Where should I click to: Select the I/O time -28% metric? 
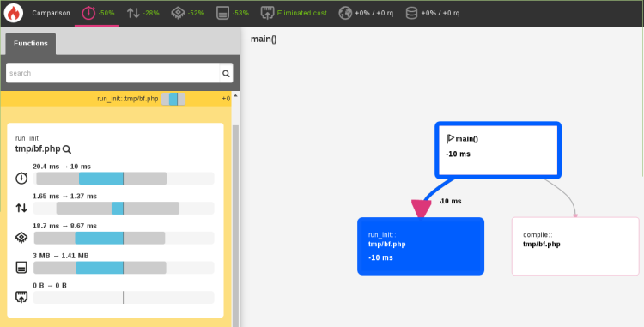[143, 13]
